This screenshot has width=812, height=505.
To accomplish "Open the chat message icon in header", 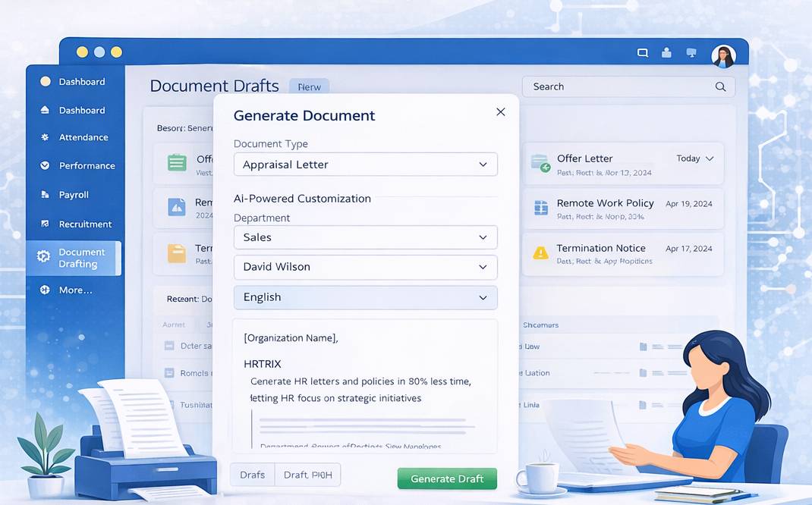I will (643, 53).
